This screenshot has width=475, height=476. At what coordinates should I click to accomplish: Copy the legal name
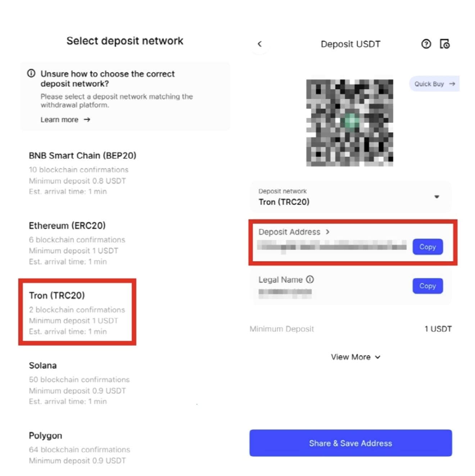click(427, 286)
